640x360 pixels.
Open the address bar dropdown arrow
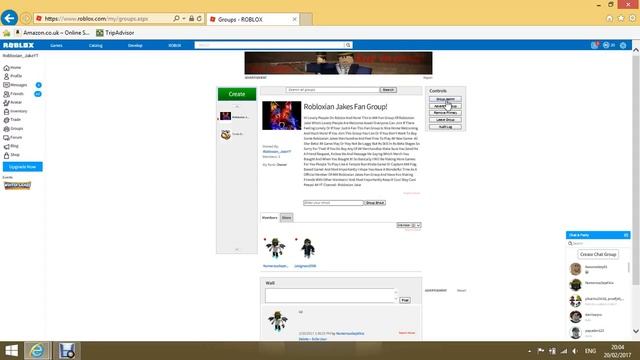184,19
